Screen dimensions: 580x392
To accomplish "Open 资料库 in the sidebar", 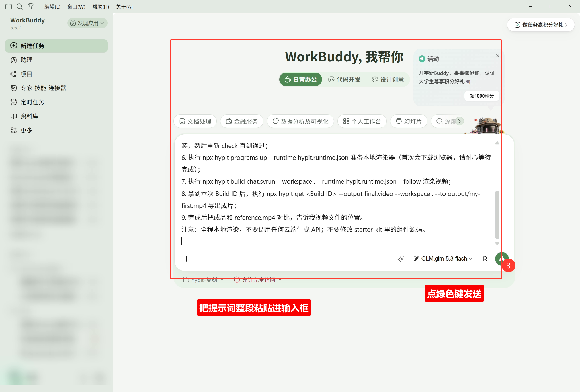I will [56, 116].
